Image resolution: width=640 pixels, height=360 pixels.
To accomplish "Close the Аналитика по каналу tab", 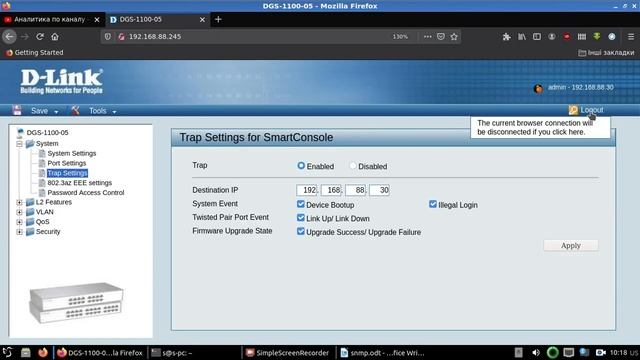I will pos(97,20).
